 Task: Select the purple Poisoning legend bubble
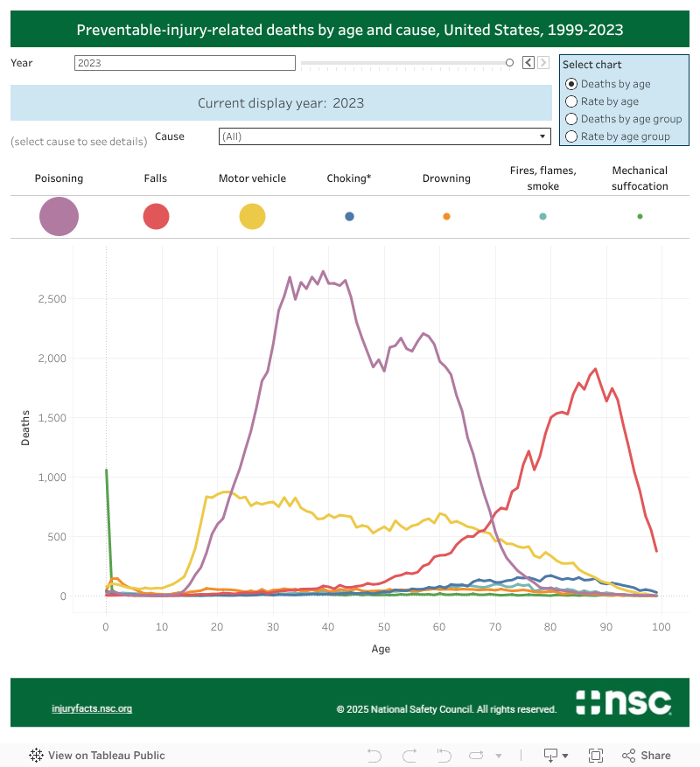[x=59, y=216]
